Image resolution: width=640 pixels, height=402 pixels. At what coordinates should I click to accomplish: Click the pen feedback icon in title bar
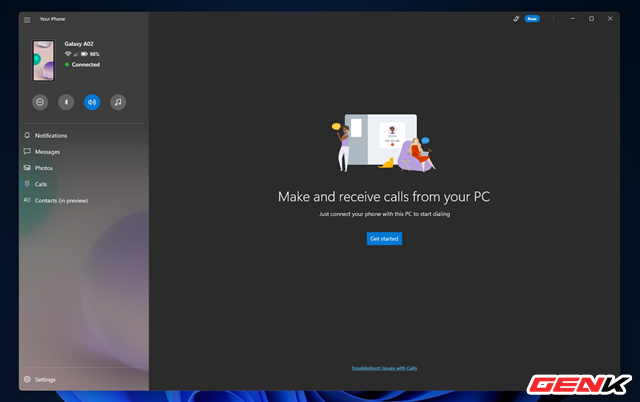click(516, 19)
